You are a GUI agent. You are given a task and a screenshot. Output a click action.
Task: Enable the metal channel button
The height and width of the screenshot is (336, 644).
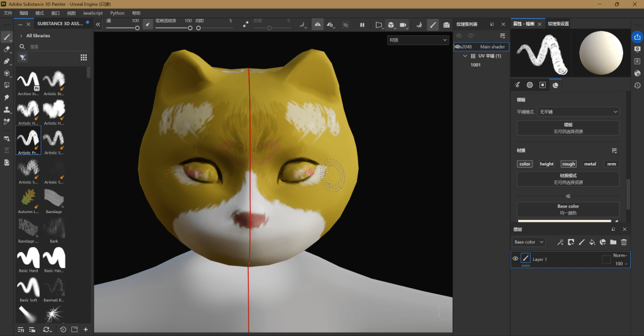[590, 164]
